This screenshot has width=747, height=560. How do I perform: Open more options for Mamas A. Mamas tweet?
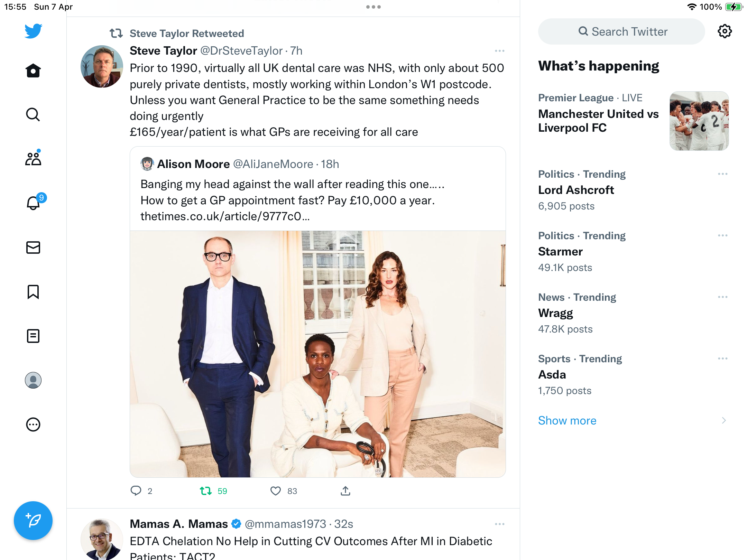click(x=500, y=524)
